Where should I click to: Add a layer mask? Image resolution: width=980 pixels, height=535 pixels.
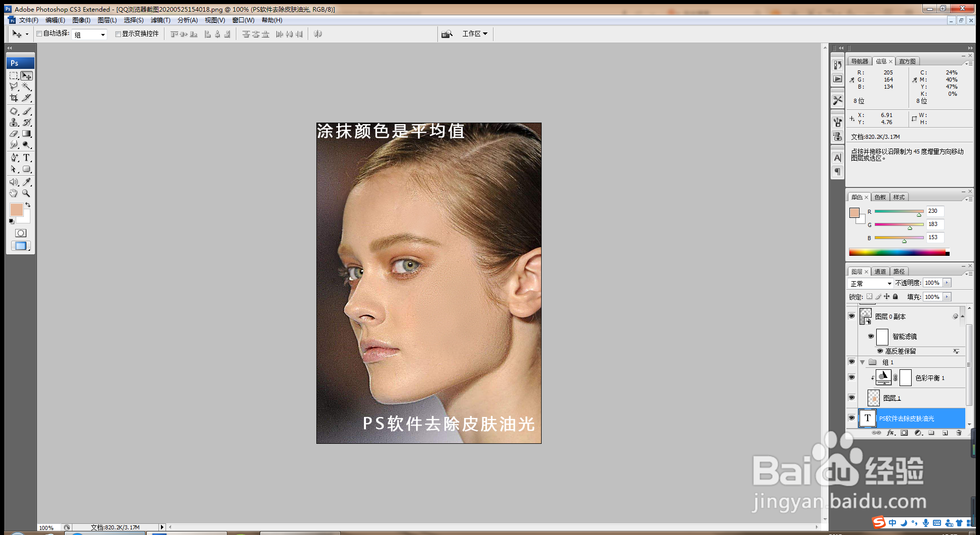click(904, 433)
